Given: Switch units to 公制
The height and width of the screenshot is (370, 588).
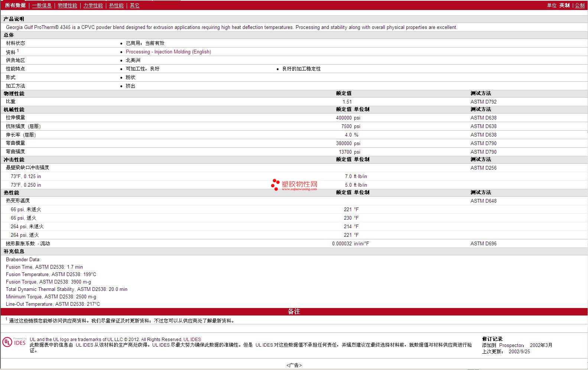Looking at the screenshot, I should point(579,6).
